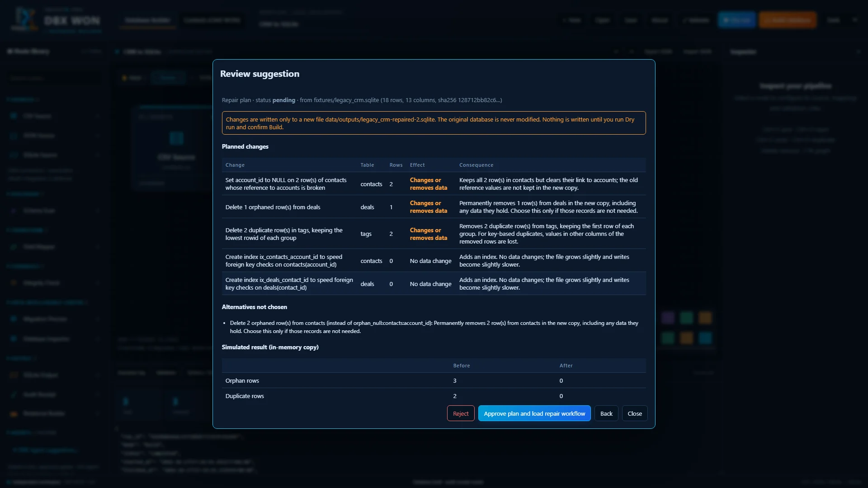Click the alternative 'Delete 2 orphaned row(s) from contacts'
868x488 pixels.
tap(434, 327)
